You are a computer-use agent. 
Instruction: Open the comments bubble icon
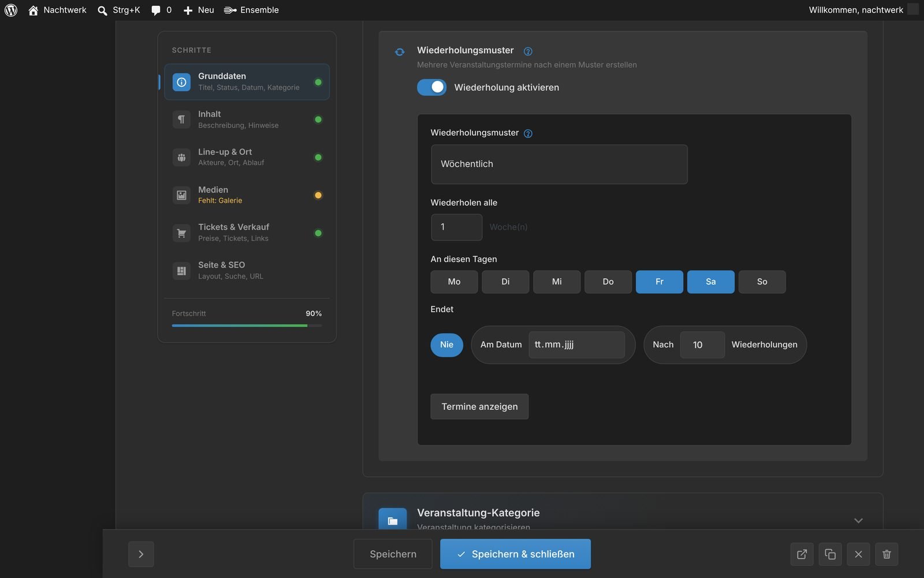coord(156,10)
